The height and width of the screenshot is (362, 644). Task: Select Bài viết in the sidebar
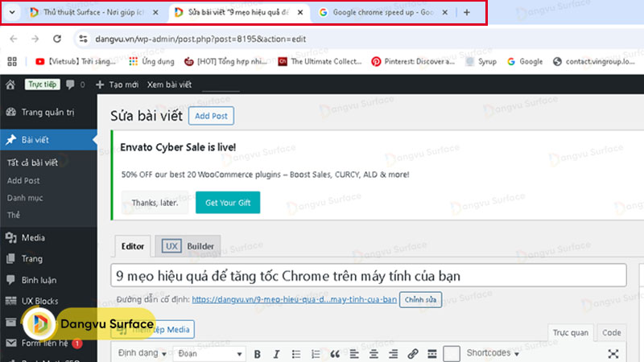[48, 139]
